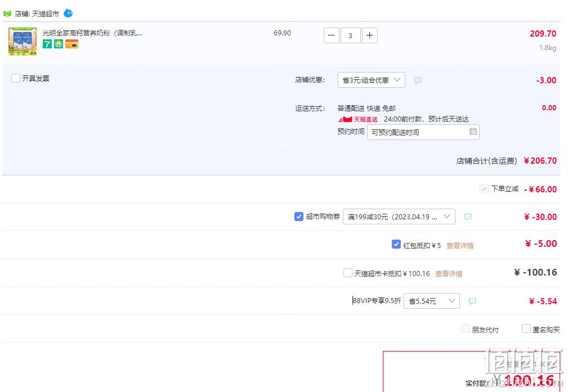Viewport: 568px width, 392px height.
Task: Click the 88VIP saving amount ¥ -5.54
Action: tap(543, 301)
